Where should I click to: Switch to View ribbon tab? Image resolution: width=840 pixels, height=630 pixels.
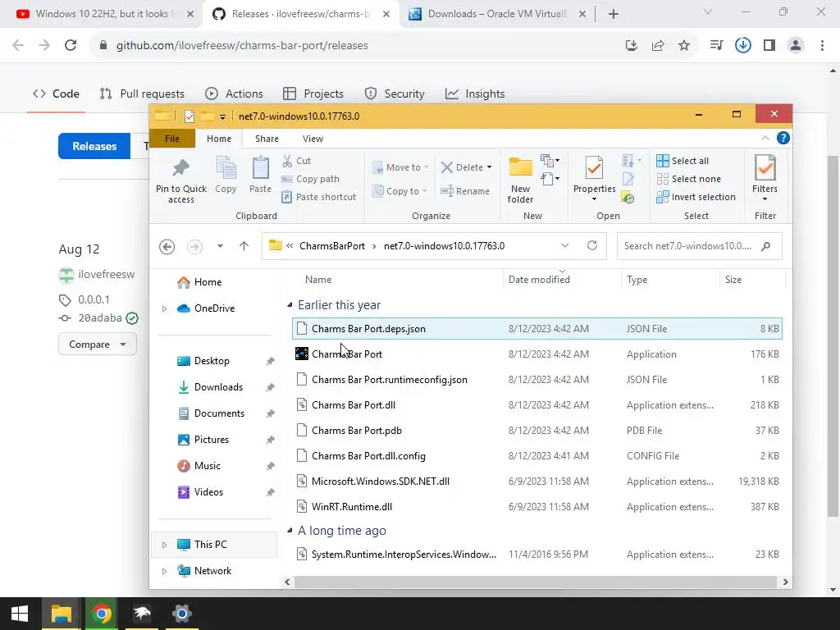313,139
